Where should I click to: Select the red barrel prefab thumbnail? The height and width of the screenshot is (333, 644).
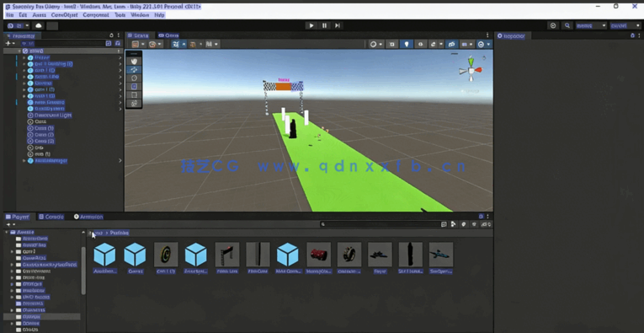(x=319, y=255)
